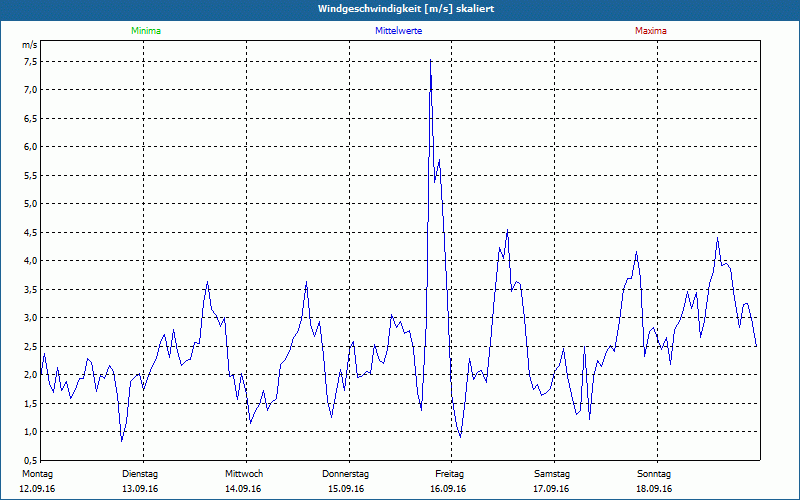Select the red Maxima legend label
Image resolution: width=800 pixels, height=500 pixels.
(651, 31)
